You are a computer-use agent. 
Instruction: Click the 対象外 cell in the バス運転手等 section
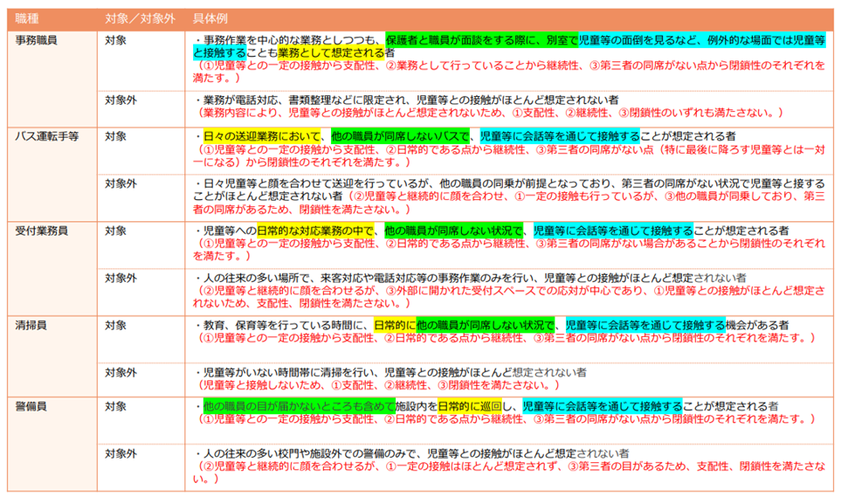click(121, 183)
